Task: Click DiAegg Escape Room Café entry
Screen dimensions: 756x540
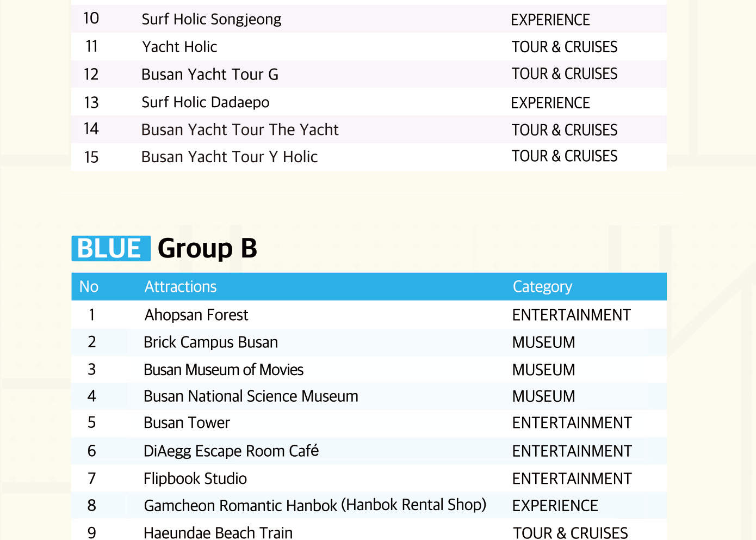Action: point(231,451)
